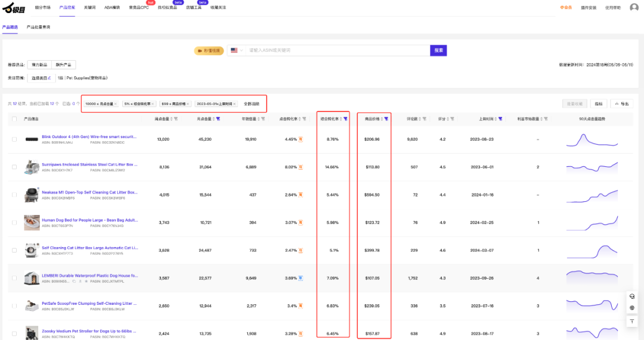Image resolution: width=644 pixels, height=340 pixels.
Task: Open the US flag country dropdown
Action: (x=236, y=51)
